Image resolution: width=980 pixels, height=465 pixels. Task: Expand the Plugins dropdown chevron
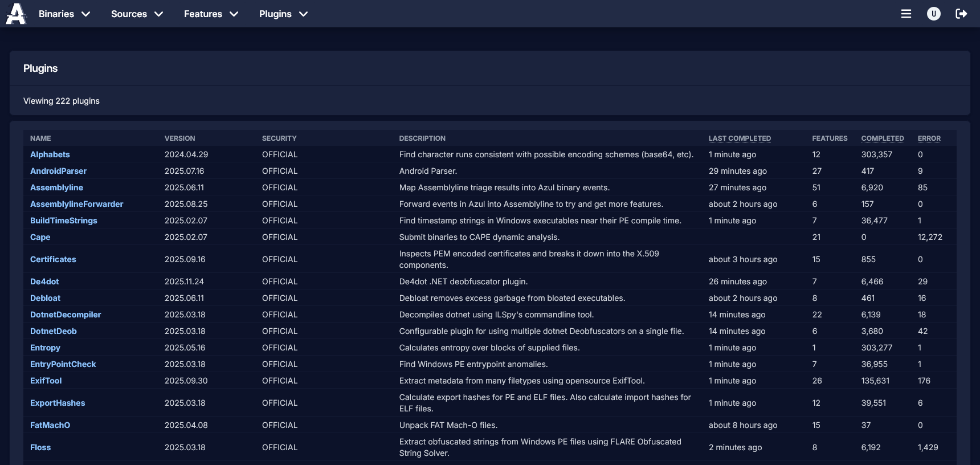(x=304, y=14)
